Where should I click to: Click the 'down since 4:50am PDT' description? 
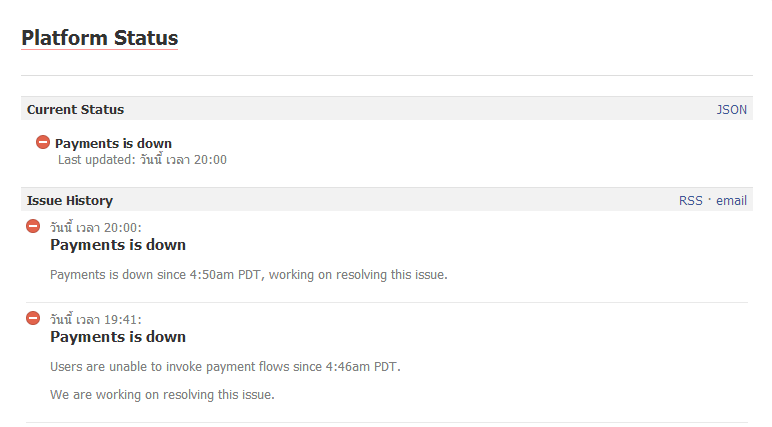point(248,274)
